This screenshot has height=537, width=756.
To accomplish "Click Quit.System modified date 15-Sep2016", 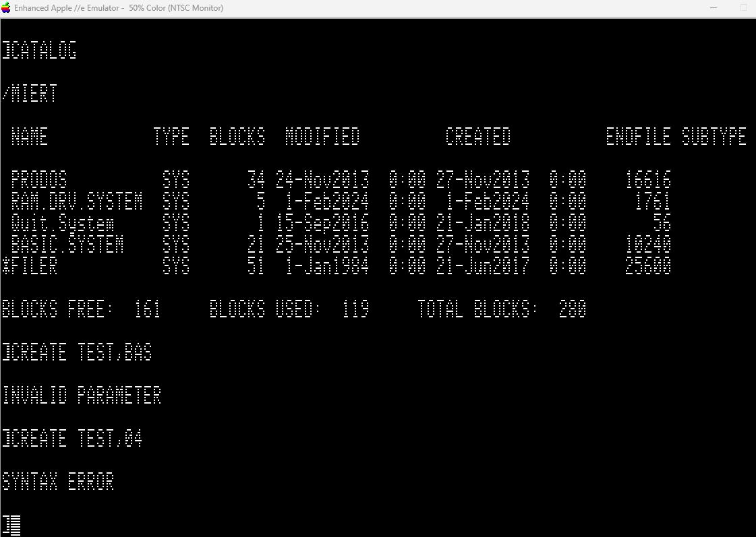I will tap(322, 223).
